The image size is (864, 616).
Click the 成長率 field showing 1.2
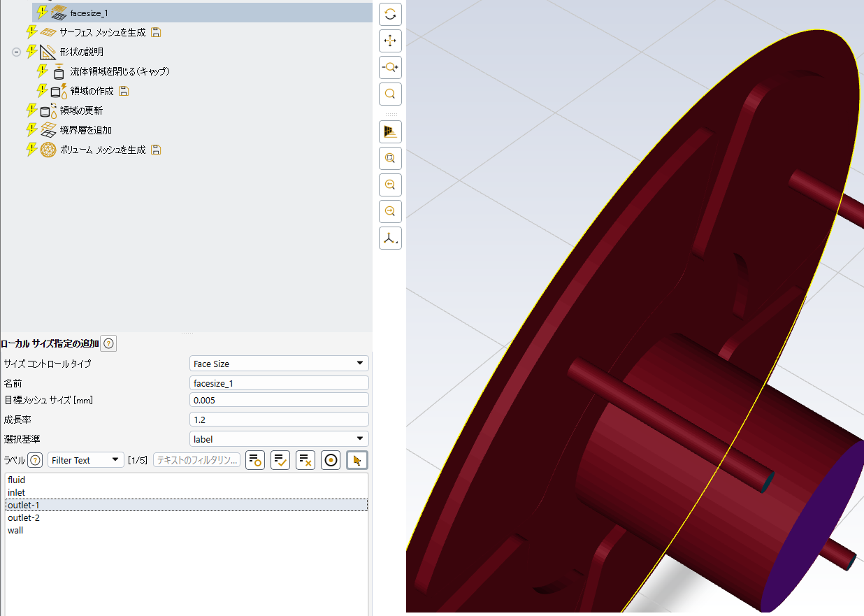(x=280, y=420)
